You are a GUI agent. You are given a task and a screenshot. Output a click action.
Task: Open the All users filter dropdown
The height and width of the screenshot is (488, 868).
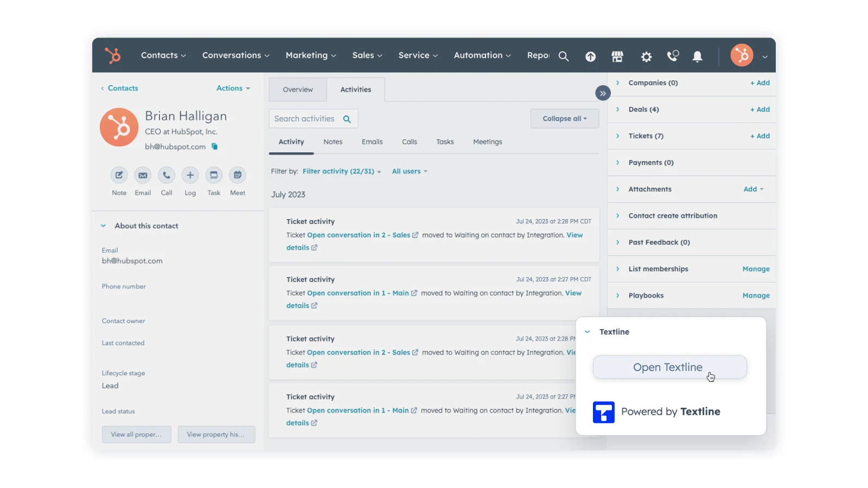(x=410, y=171)
